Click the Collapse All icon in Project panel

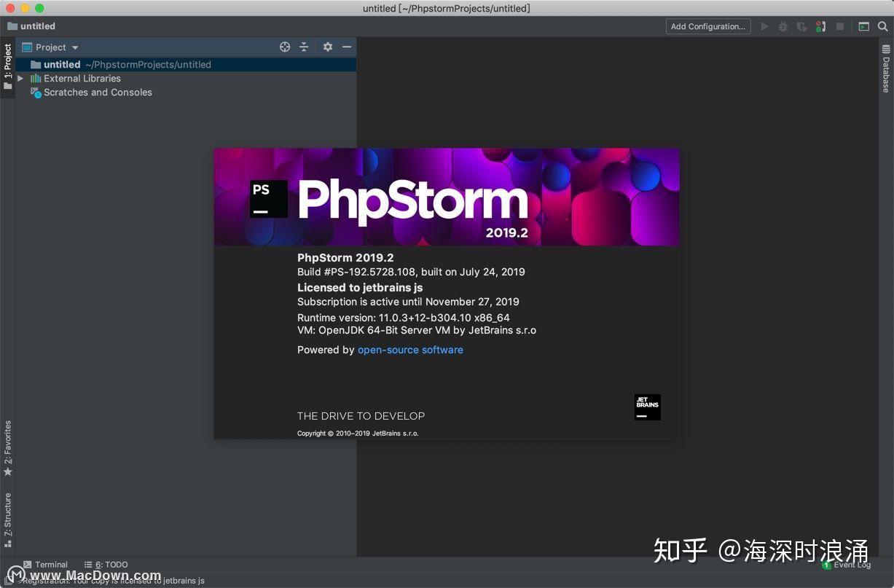pos(304,47)
